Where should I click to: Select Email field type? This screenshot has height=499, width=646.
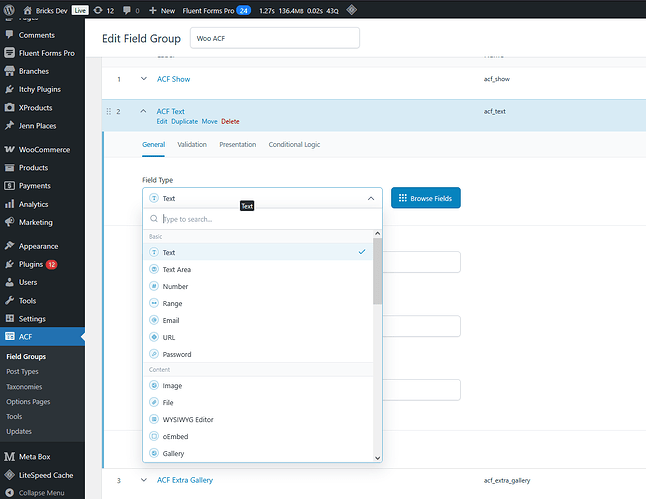(x=258, y=320)
